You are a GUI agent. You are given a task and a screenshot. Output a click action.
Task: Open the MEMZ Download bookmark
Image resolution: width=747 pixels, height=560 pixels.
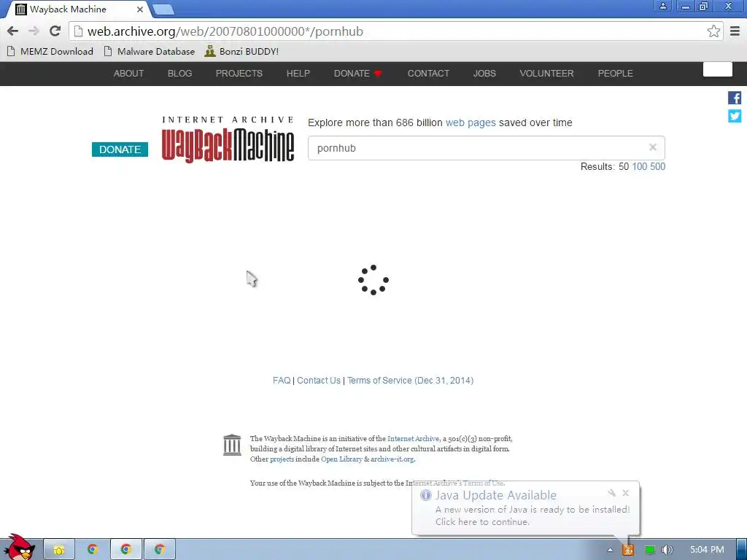[50, 52]
